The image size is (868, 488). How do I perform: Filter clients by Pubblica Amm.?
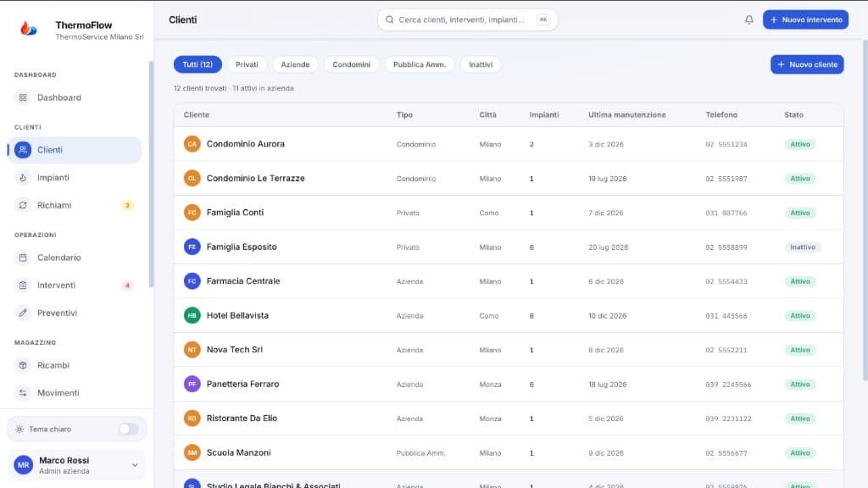[420, 64]
